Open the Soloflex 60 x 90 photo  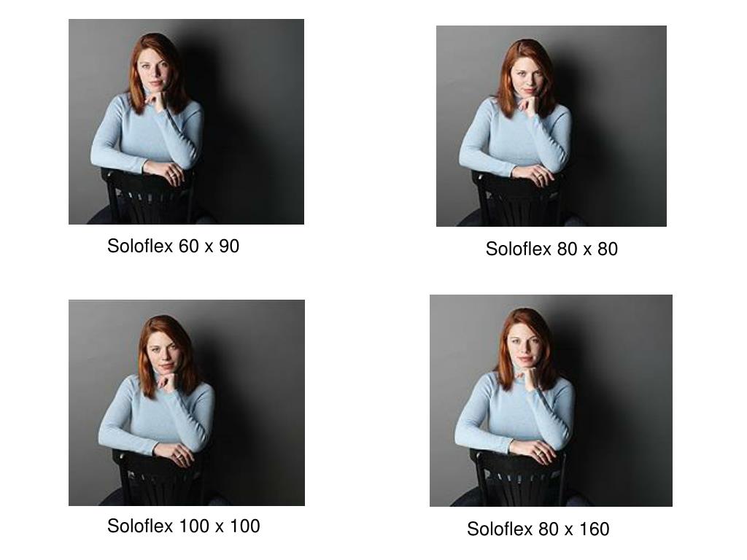(186, 122)
